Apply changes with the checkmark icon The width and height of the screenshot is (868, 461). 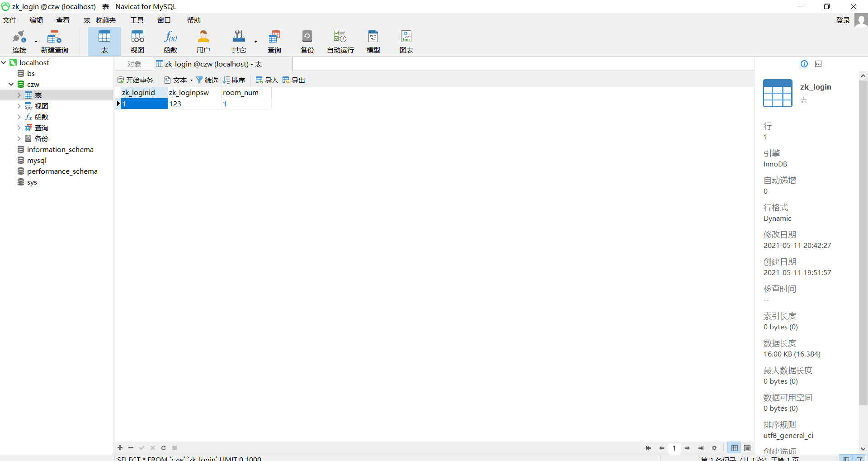tap(142, 448)
